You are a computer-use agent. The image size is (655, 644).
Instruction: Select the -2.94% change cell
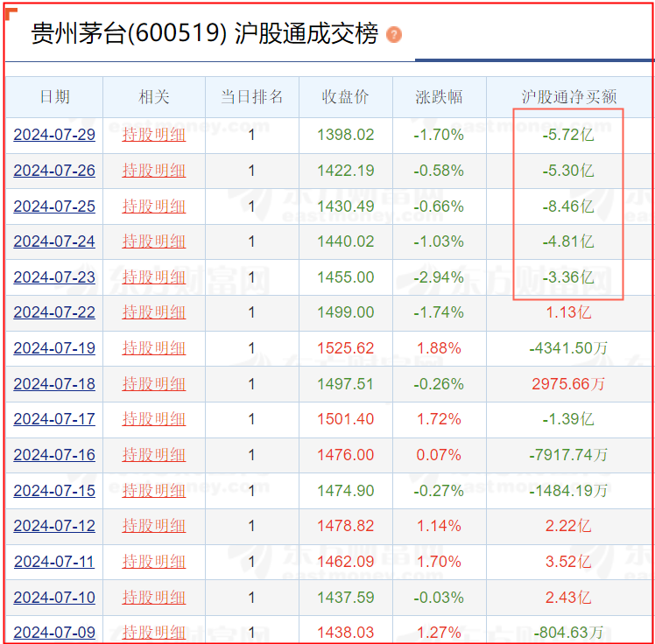[439, 277]
